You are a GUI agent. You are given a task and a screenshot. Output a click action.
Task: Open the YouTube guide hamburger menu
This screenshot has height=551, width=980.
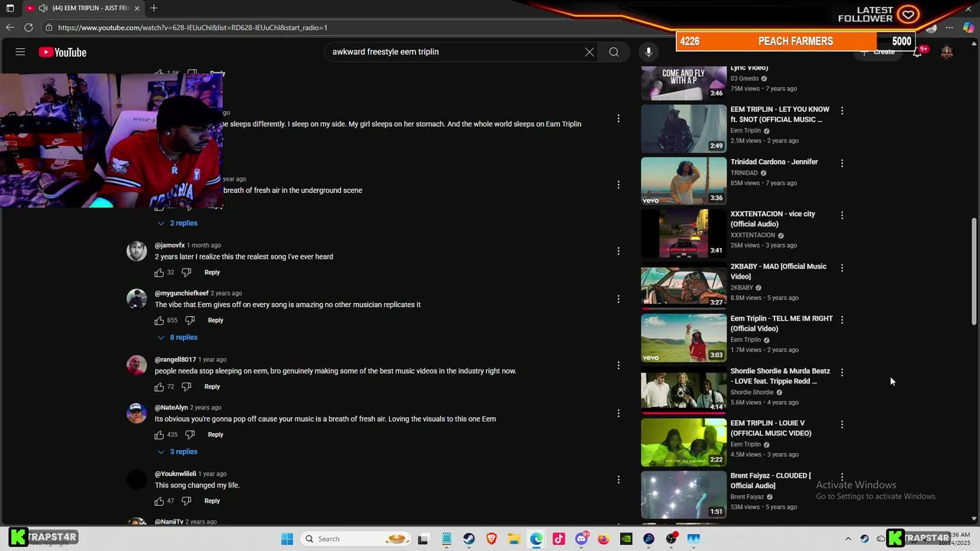tap(21, 52)
